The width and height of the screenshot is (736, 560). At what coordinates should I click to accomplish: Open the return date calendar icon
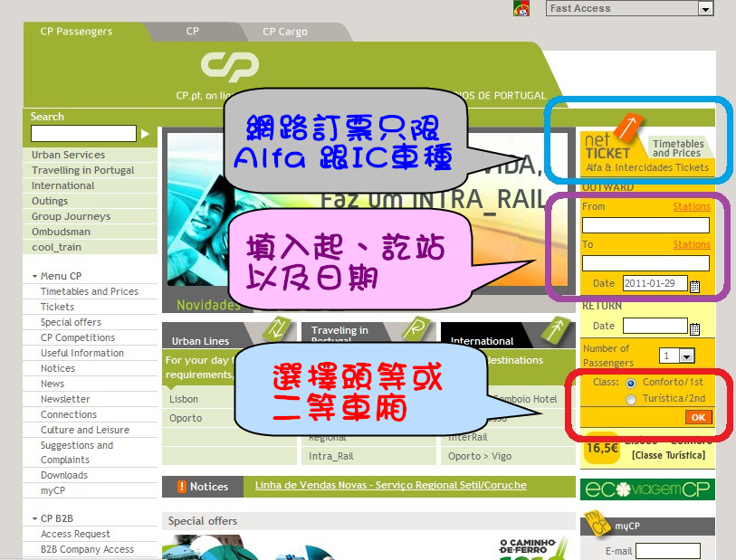(x=694, y=328)
